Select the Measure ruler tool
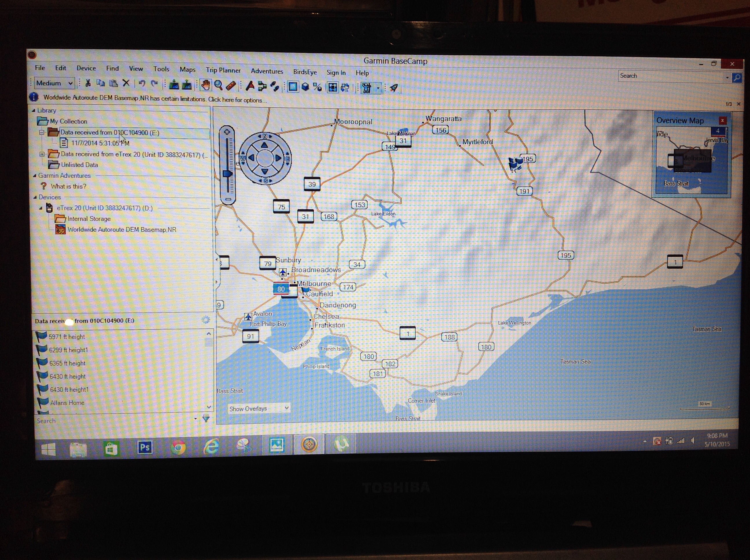 coord(231,86)
